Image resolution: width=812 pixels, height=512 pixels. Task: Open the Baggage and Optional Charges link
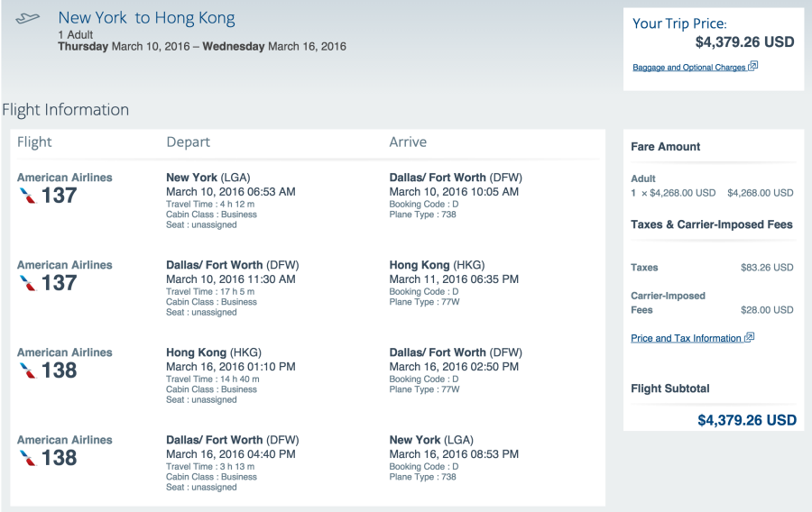(x=689, y=68)
